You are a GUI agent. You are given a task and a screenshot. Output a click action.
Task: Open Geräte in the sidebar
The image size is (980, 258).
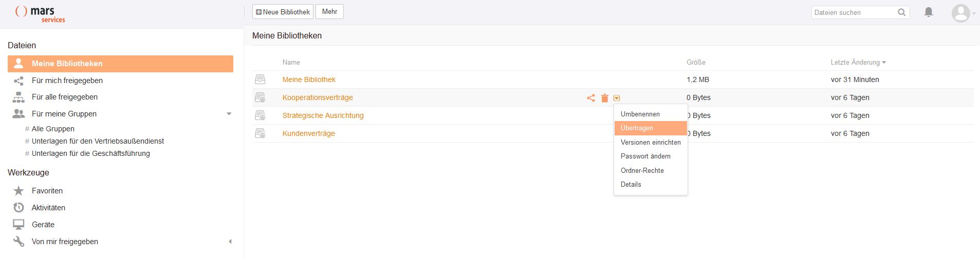[43, 225]
